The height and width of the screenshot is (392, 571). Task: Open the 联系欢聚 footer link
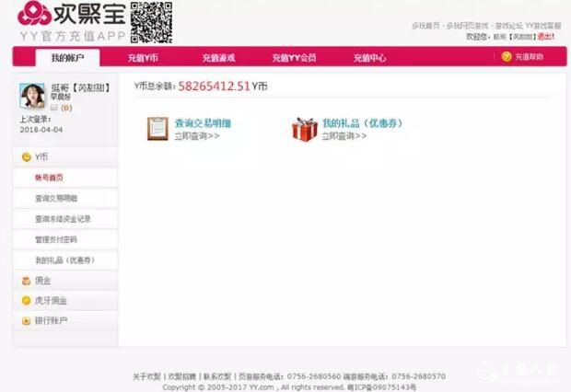[217, 376]
